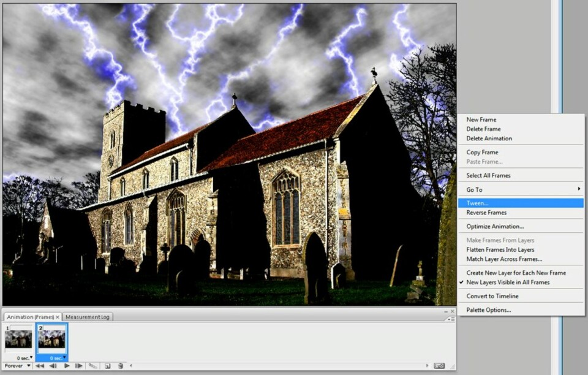Select Reverse Frames in the menu

(486, 213)
